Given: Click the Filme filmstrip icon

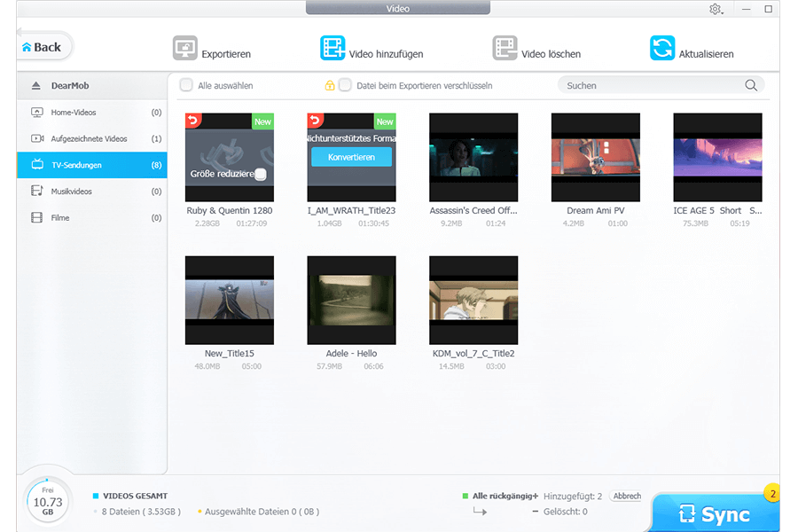Looking at the screenshot, I should [x=37, y=217].
